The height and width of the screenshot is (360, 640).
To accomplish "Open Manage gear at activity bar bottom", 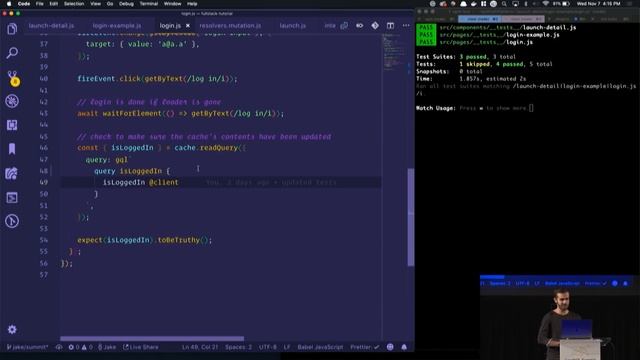I will pos(12,329).
